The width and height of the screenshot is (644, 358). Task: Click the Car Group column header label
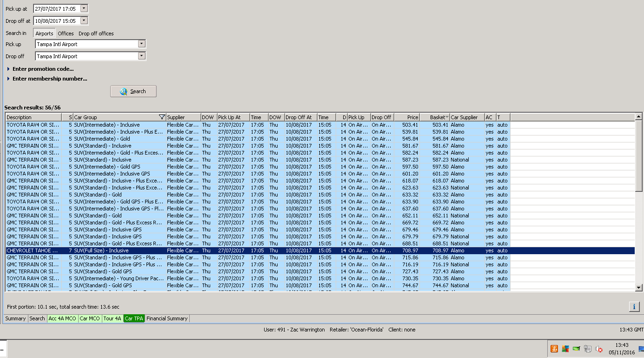pyautogui.click(x=86, y=117)
